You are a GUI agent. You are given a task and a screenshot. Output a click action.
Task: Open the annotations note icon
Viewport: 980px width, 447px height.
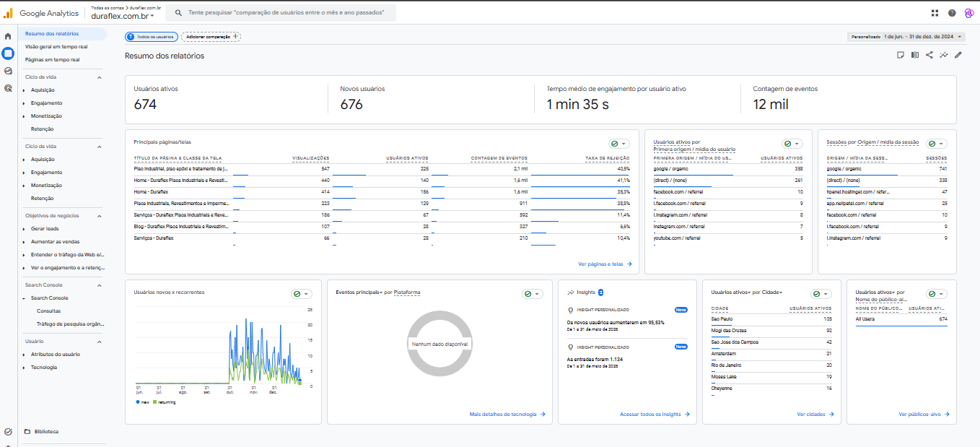(x=901, y=55)
